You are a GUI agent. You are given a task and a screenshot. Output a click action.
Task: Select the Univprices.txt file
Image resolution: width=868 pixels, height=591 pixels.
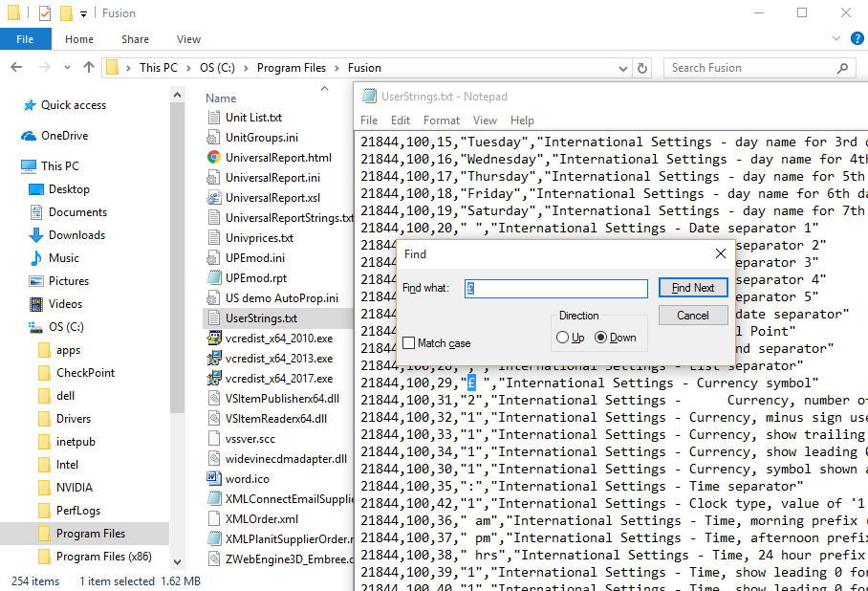(x=260, y=237)
